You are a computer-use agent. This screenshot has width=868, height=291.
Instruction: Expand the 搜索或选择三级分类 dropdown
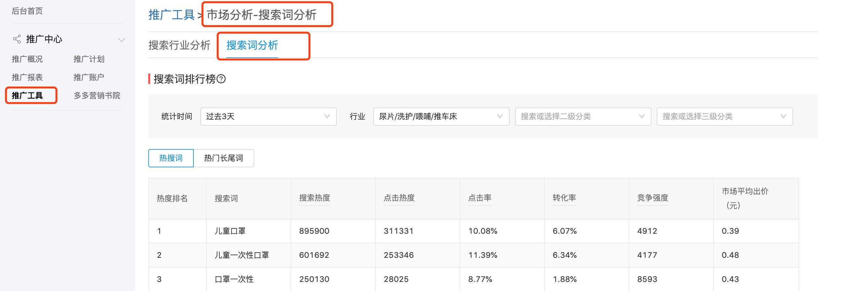[x=724, y=116]
